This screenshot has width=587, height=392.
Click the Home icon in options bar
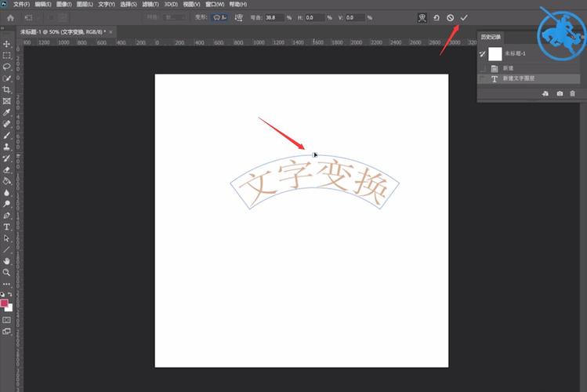(10, 17)
